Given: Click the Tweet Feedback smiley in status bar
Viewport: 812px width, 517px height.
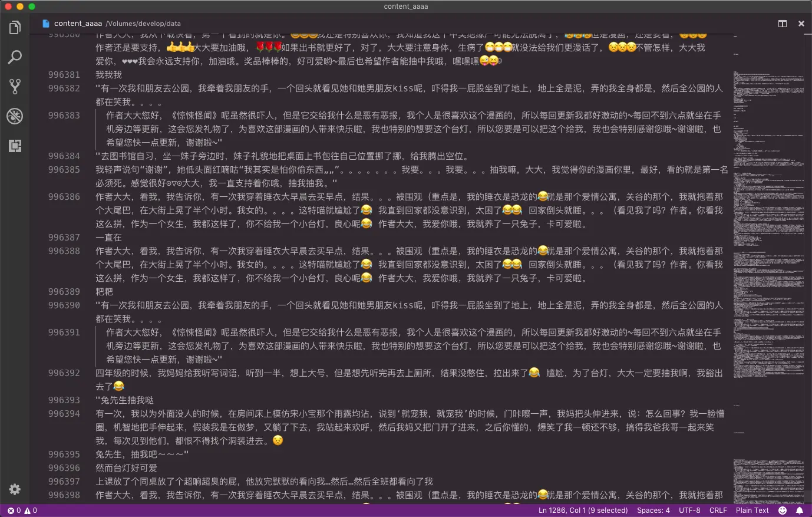Looking at the screenshot, I should click(783, 511).
